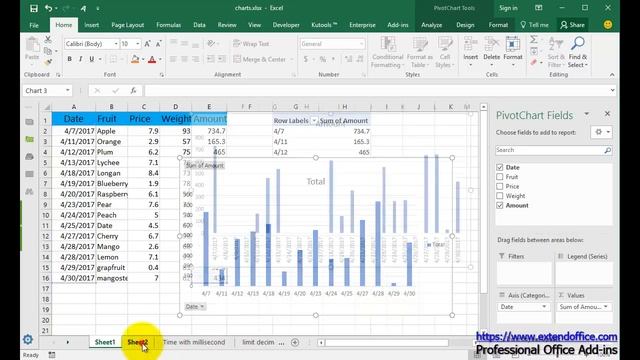Viewport: 640px width, 360px height.
Task: Switch to the Sheet2 tab
Action: (x=138, y=342)
